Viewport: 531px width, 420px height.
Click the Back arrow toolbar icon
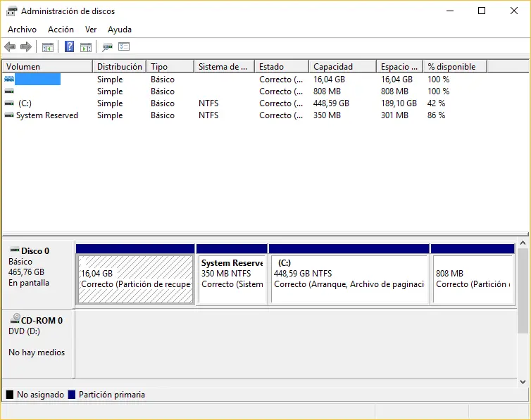coord(10,46)
